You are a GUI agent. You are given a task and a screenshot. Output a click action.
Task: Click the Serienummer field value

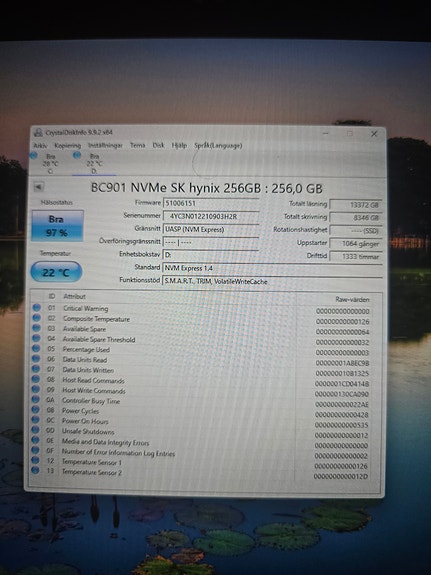(211, 216)
